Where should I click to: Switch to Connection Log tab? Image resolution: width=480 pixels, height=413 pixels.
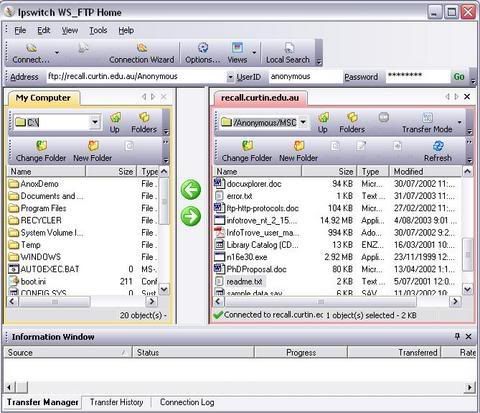tap(187, 402)
